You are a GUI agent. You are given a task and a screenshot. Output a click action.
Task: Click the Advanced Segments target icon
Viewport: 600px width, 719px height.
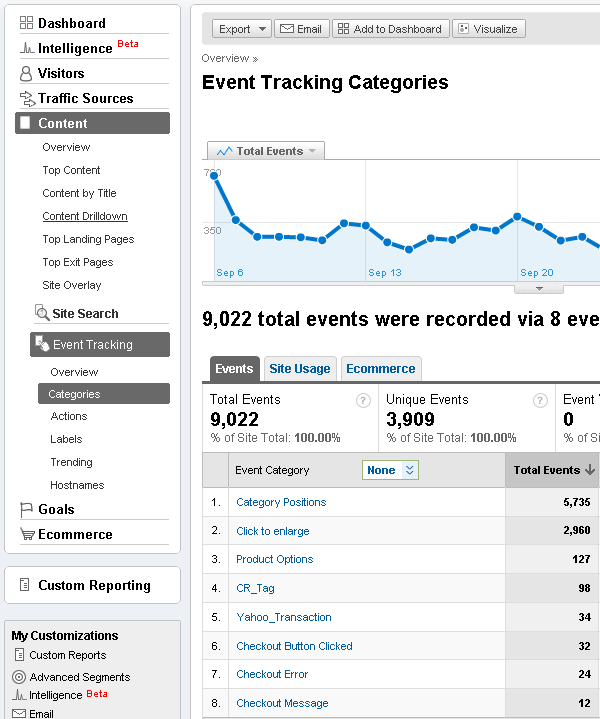[x=19, y=677]
